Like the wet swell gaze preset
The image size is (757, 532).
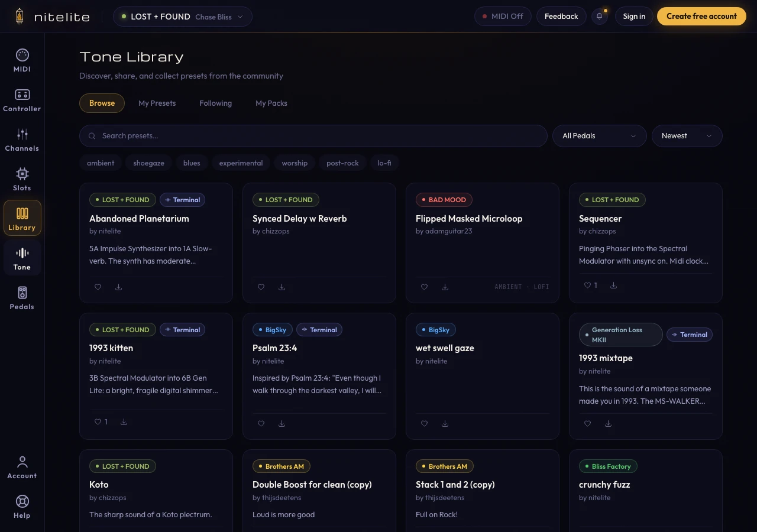click(424, 424)
